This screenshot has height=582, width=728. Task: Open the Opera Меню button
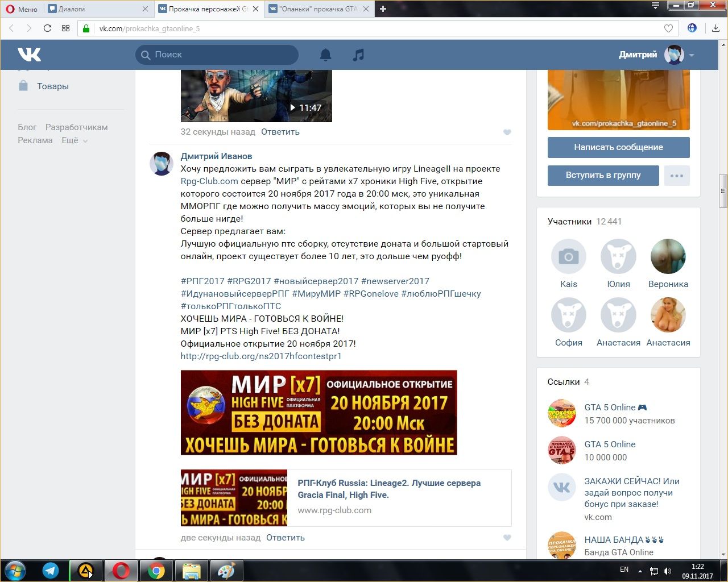click(x=22, y=9)
